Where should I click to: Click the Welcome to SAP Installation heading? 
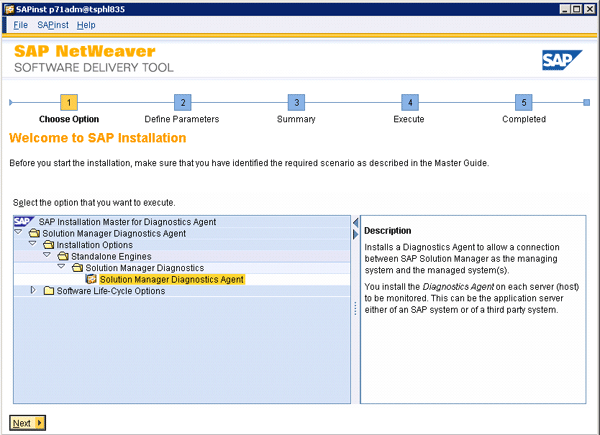98,138
